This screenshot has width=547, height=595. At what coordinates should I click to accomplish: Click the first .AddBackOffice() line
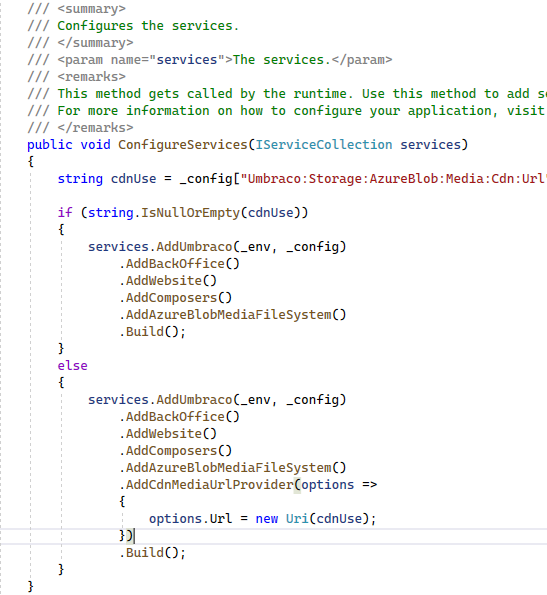click(179, 264)
